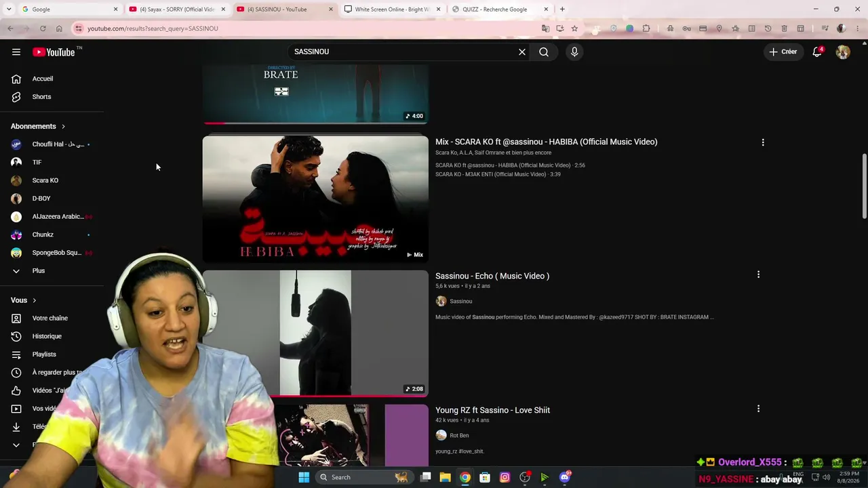The width and height of the screenshot is (868, 488).
Task: Expand the Abonnements section
Action: click(x=38, y=126)
